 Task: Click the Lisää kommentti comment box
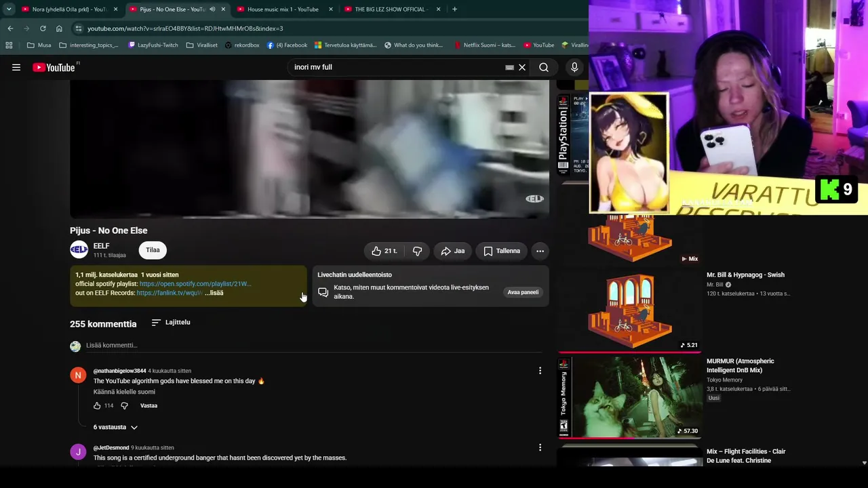(313, 346)
